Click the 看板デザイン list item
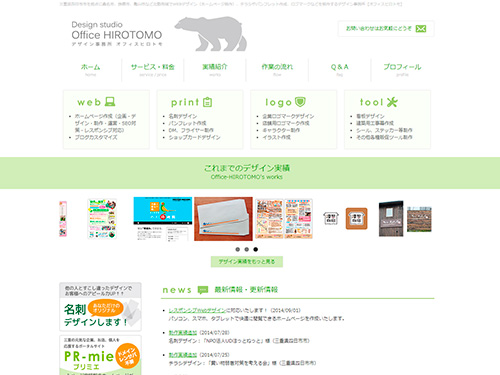This screenshot has height=375, width=500. pos(370,116)
